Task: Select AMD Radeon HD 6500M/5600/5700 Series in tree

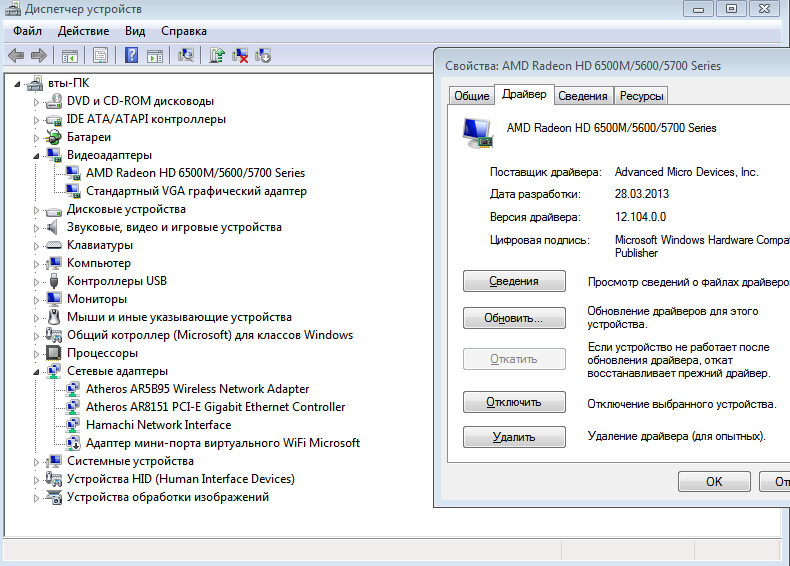Action: 195,173
